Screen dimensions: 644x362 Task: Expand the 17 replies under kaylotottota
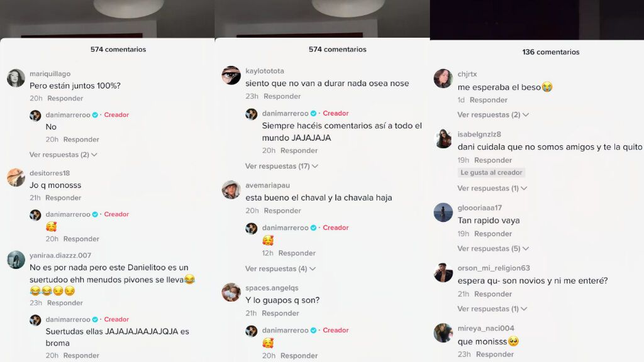coord(282,166)
